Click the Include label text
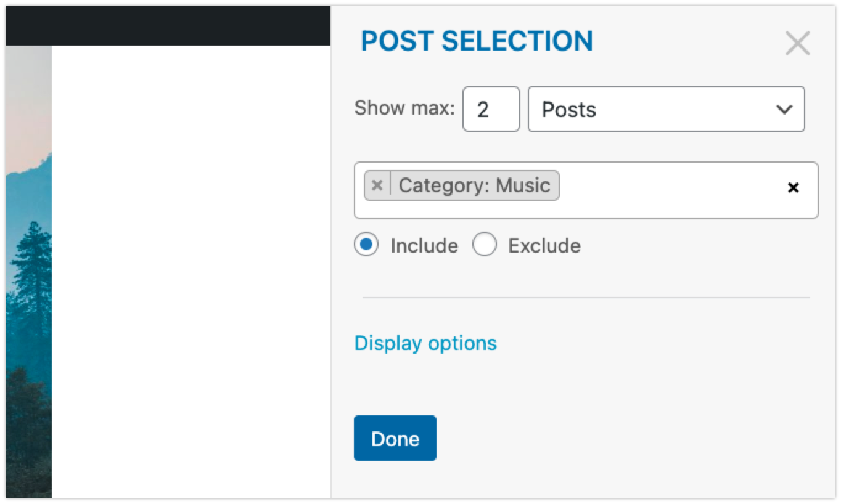This screenshot has height=504, width=841. 424,246
